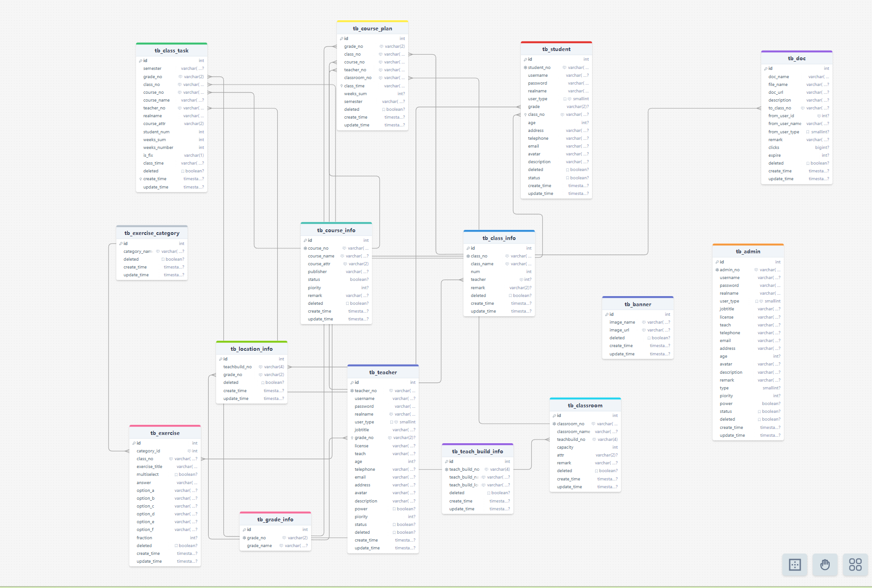
Task: Select the tb_course_plan table header
Action: tap(372, 29)
